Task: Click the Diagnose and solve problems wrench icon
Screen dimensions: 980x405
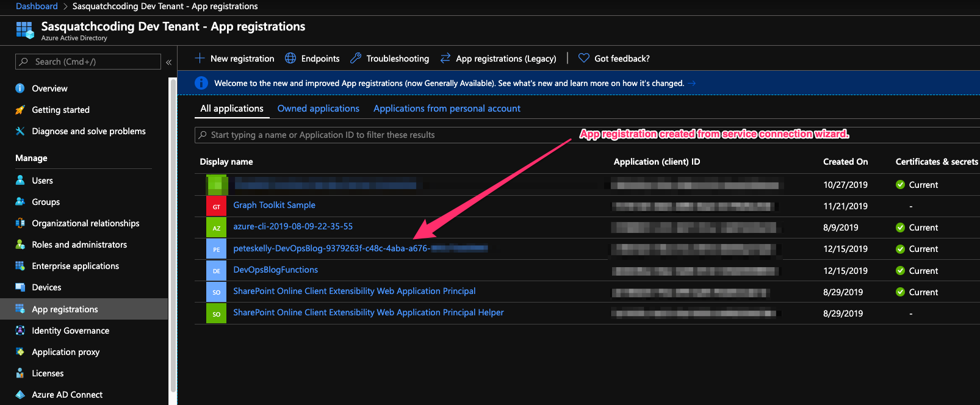Action: coord(20,131)
